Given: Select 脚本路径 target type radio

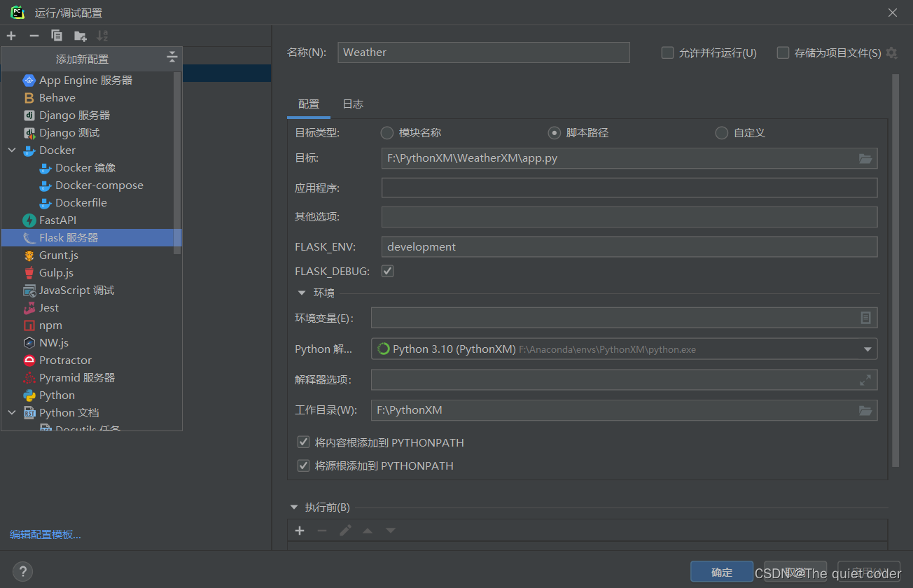Looking at the screenshot, I should point(554,133).
